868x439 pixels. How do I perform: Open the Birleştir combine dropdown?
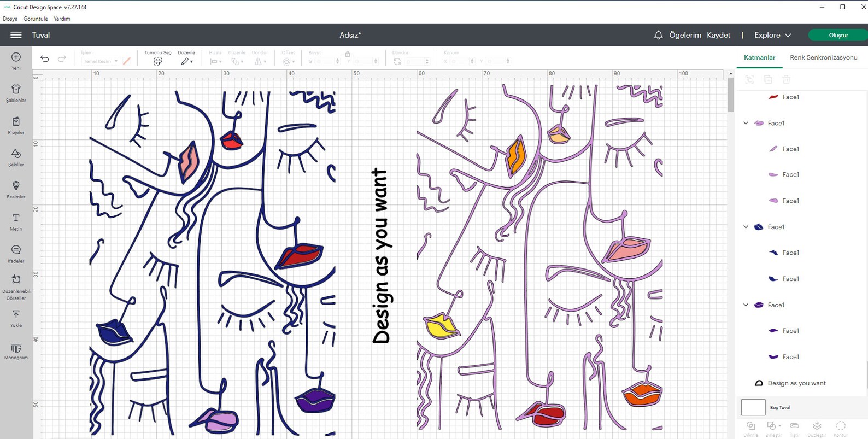[x=773, y=429]
